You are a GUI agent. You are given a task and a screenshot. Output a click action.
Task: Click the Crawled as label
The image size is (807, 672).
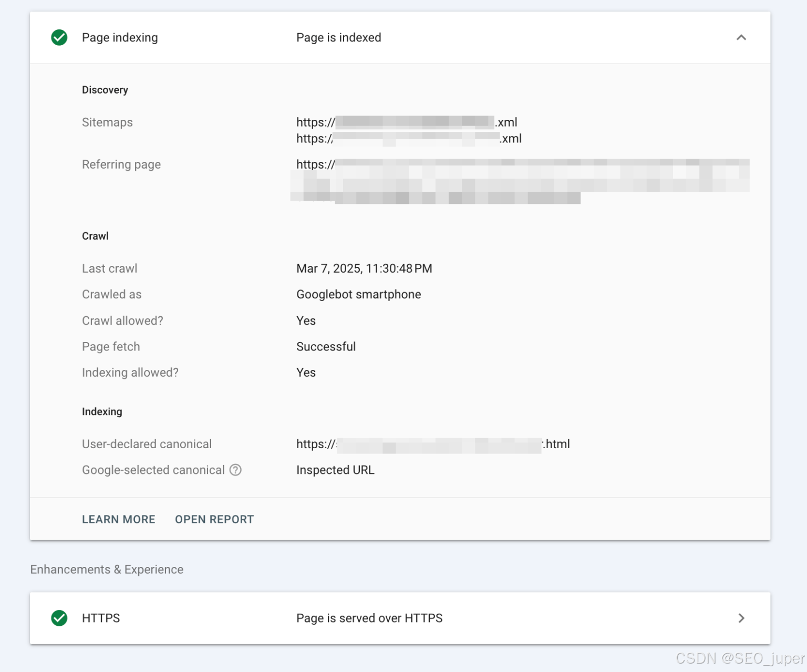click(111, 294)
